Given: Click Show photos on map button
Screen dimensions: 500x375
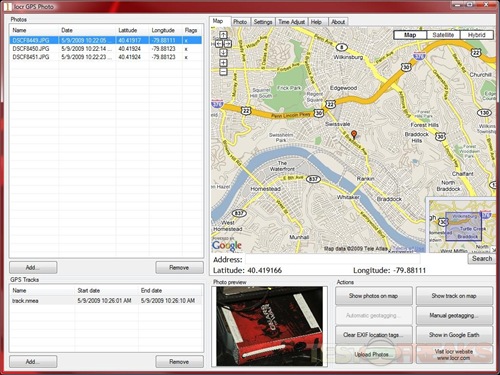Looking at the screenshot, I should (x=374, y=296).
